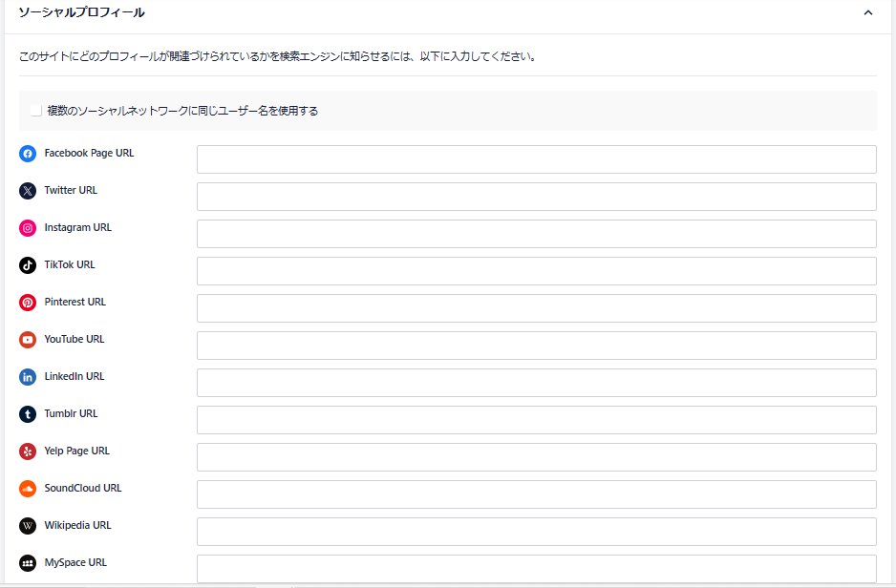This screenshot has height=588, width=896.
Task: Click the YouTube URL label
Action: click(75, 339)
